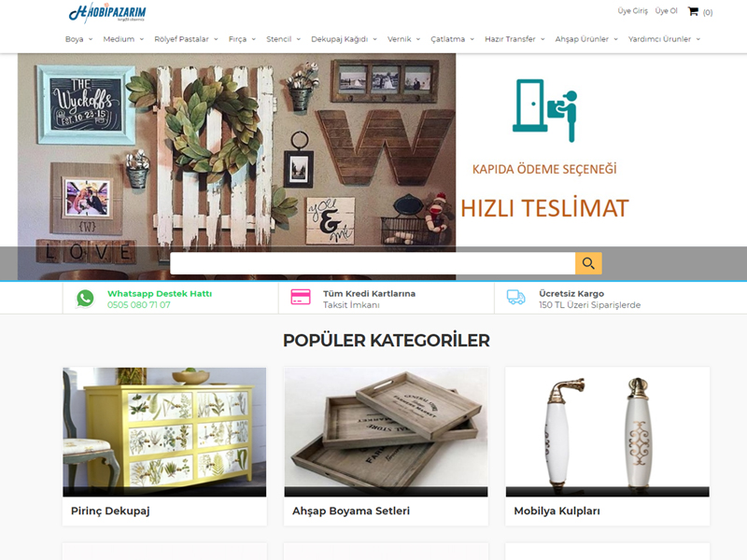
Task: Click the Üye Ol link
Action: point(666,11)
